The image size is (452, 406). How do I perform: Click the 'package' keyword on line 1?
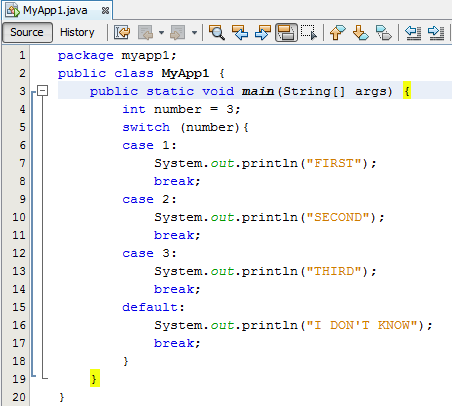(x=86, y=55)
